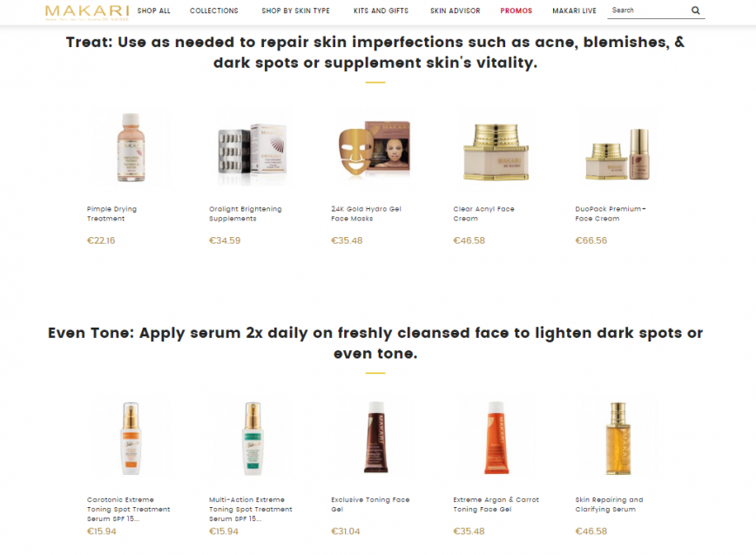Image resolution: width=756 pixels, height=555 pixels.
Task: Select the Carotonic Extreme serum bottle image
Action: click(131, 438)
